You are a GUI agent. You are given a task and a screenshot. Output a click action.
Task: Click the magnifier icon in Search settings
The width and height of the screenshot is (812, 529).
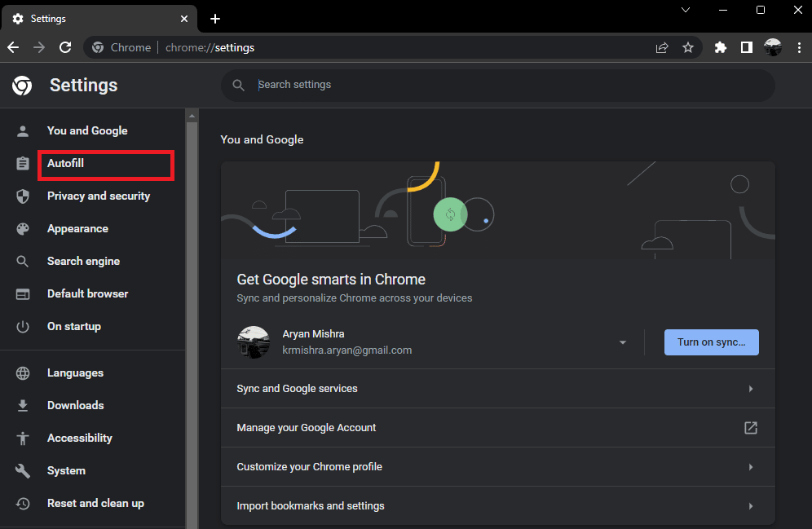point(238,85)
